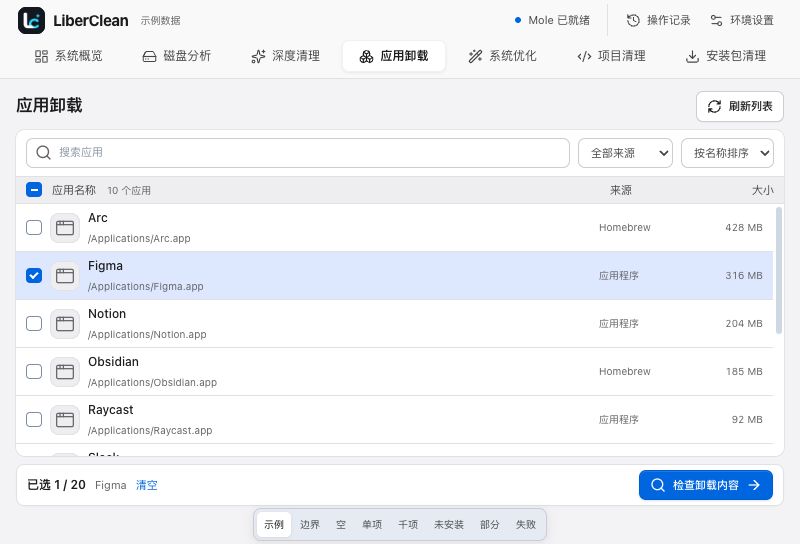The width and height of the screenshot is (800, 544).
Task: Switch to 系统概览 tab
Action: [68, 56]
